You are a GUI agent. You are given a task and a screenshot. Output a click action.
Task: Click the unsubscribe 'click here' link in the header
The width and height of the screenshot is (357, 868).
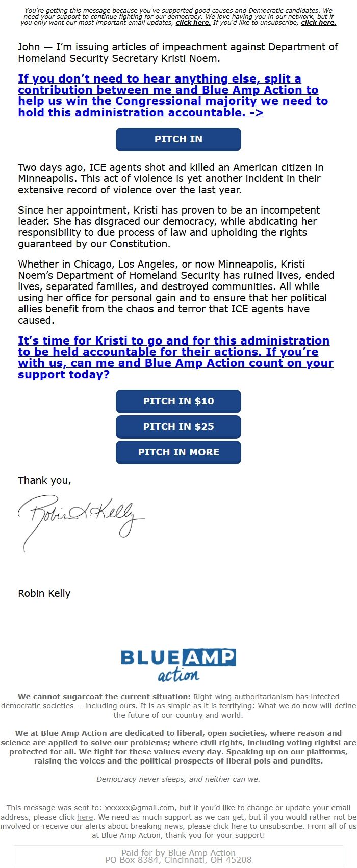tap(319, 22)
